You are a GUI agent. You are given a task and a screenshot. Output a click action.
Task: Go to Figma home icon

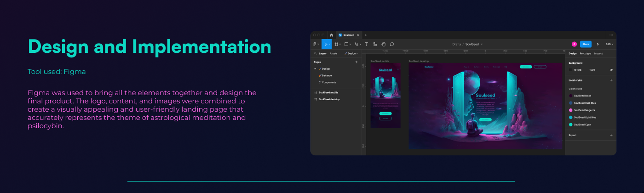(x=331, y=35)
